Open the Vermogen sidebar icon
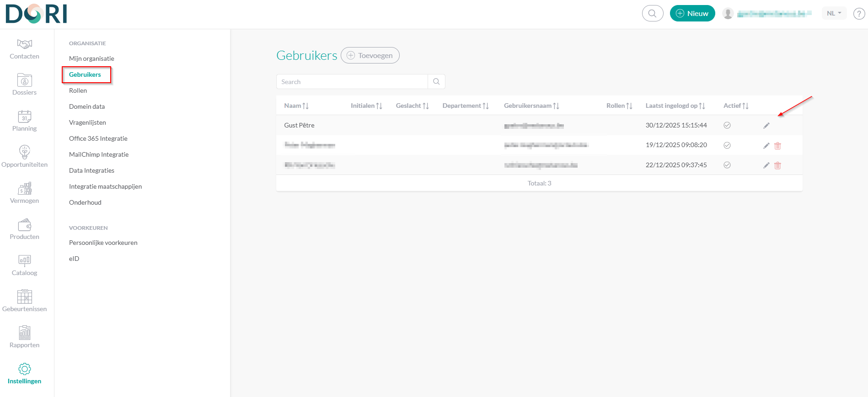The width and height of the screenshot is (868, 397). tap(25, 188)
